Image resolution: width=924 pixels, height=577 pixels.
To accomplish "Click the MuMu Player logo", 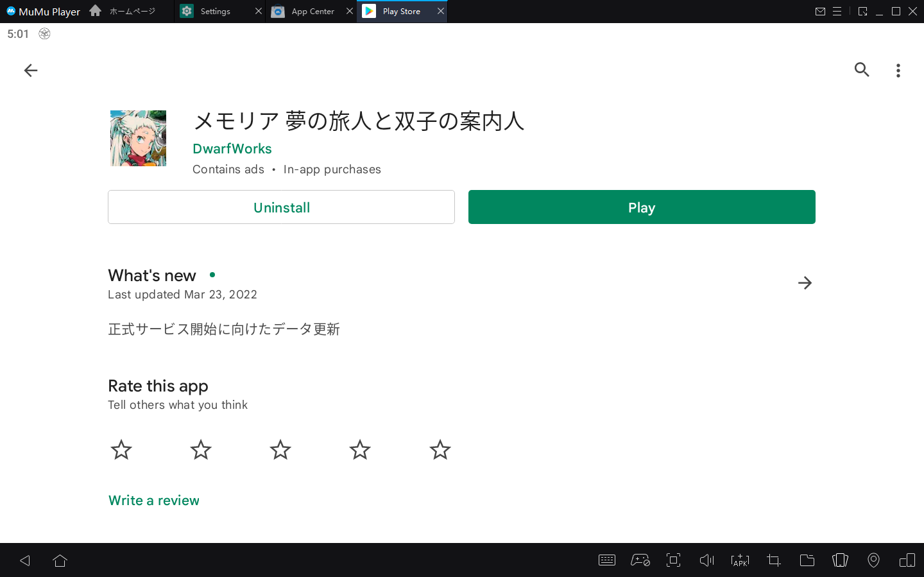I will point(43,11).
